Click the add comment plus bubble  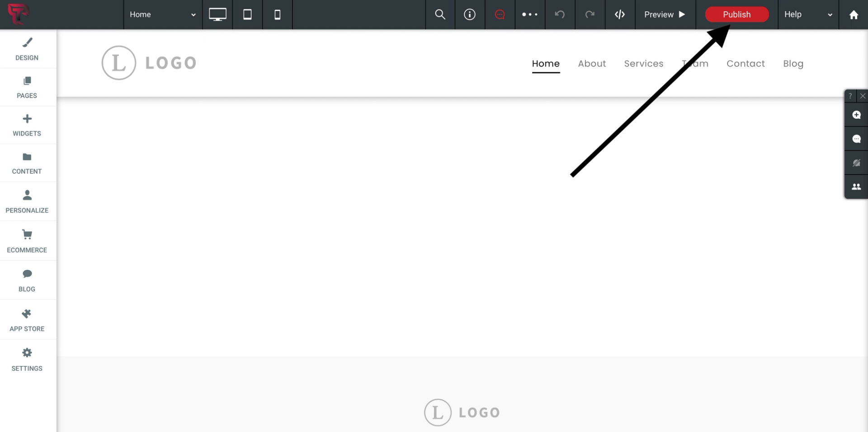click(856, 115)
